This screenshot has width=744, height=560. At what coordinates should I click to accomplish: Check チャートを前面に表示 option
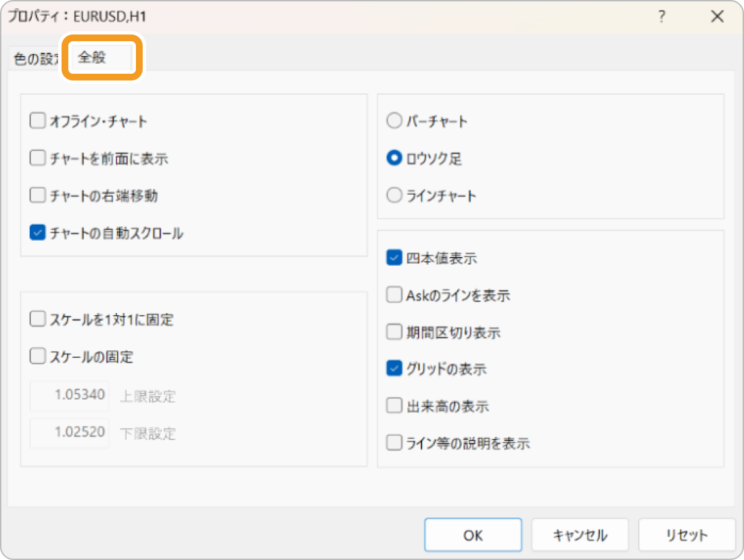[x=37, y=158]
